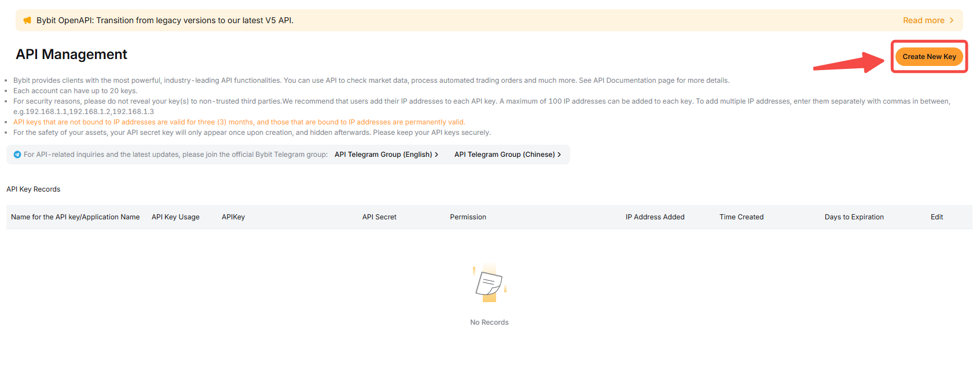Click the Time Created column header

pyautogui.click(x=741, y=217)
